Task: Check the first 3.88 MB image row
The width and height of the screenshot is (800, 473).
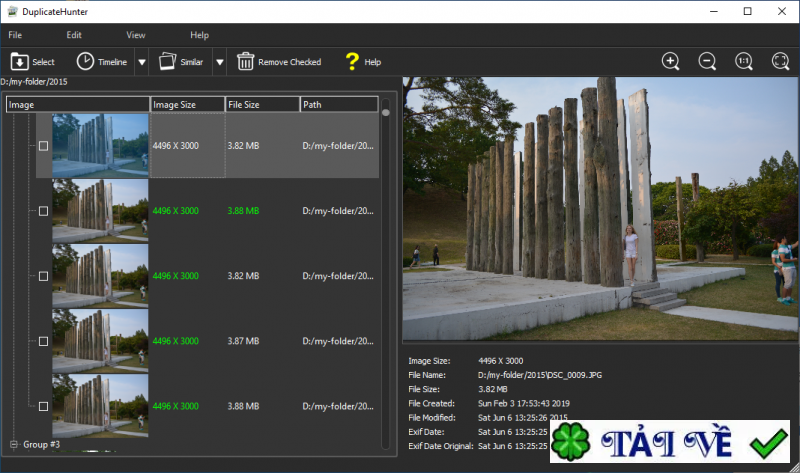Action: pyautogui.click(x=43, y=211)
